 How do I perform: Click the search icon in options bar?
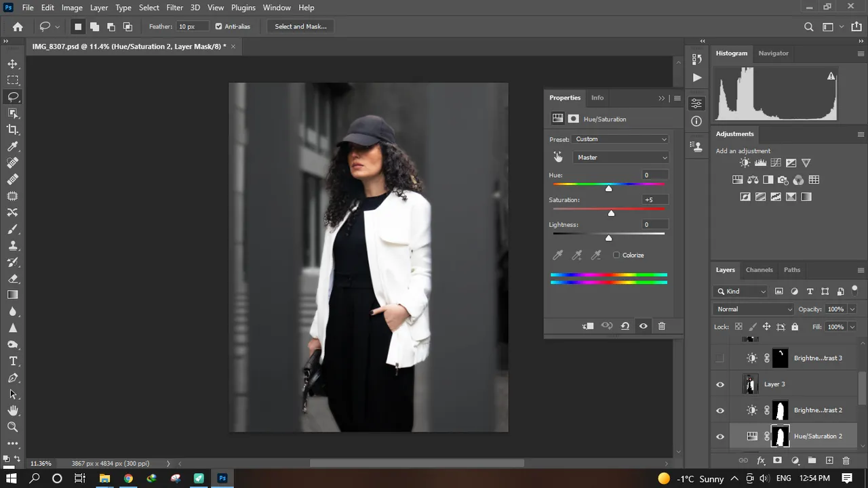click(x=808, y=26)
